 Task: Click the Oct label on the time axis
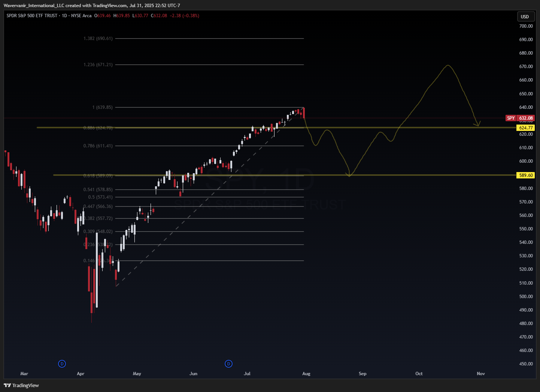pos(419,374)
